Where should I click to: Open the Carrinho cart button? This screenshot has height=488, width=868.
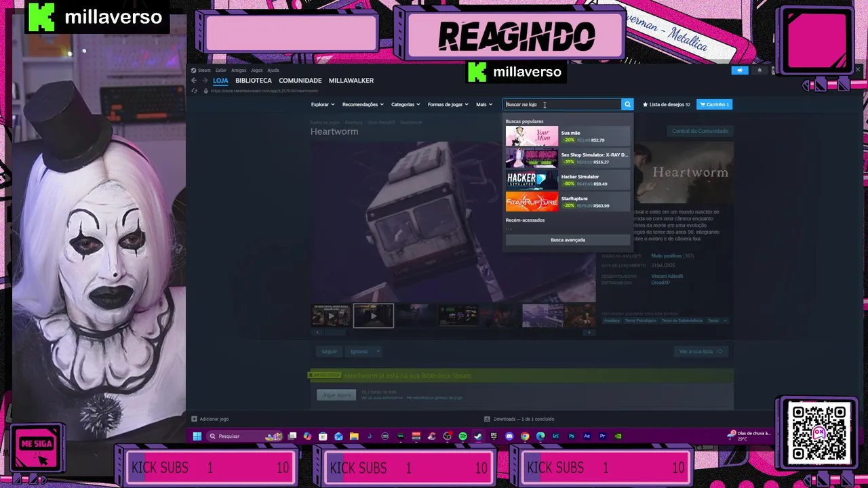coord(714,104)
